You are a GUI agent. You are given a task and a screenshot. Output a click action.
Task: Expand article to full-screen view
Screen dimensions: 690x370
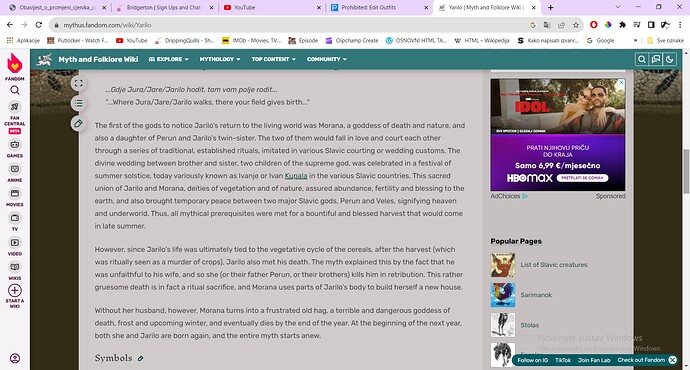[x=78, y=83]
